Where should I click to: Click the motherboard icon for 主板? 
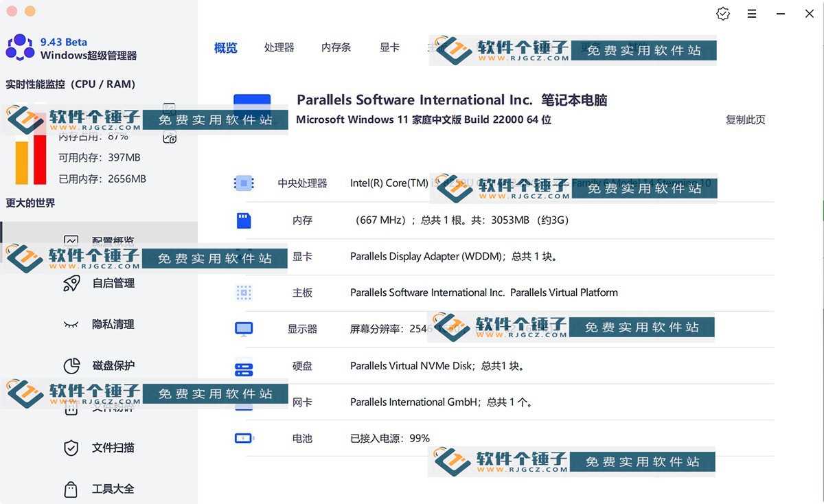[244, 293]
